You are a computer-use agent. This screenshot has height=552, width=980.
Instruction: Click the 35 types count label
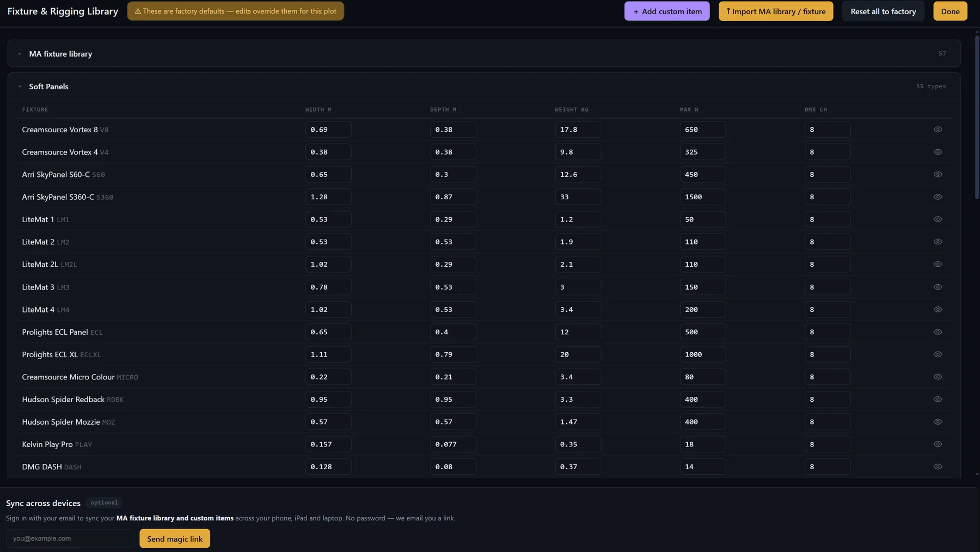pos(930,86)
